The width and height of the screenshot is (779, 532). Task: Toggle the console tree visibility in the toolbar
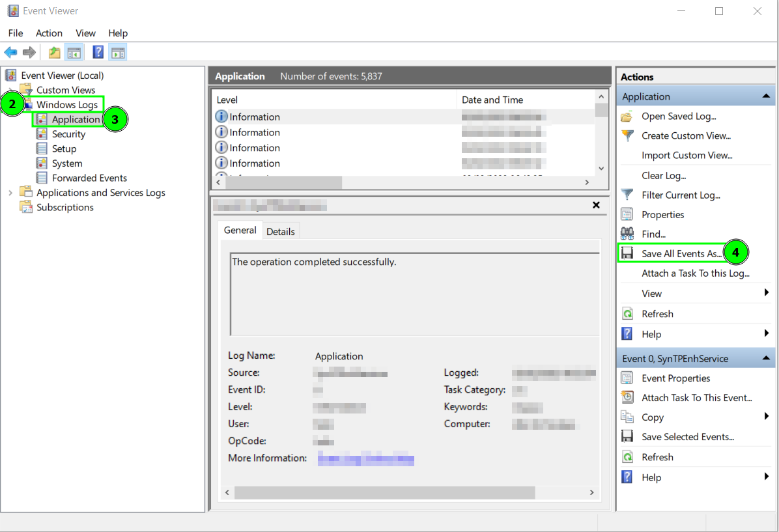pyautogui.click(x=74, y=51)
